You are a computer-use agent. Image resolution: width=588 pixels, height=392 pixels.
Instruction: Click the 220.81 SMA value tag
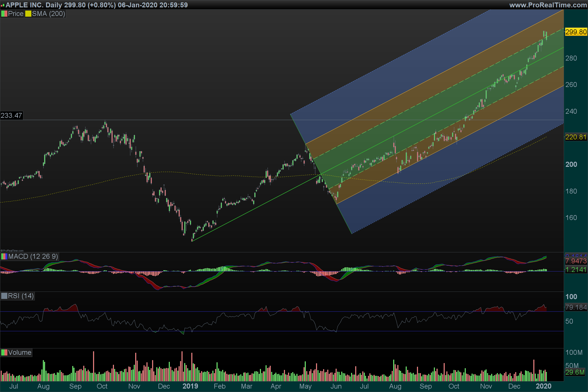pos(576,137)
